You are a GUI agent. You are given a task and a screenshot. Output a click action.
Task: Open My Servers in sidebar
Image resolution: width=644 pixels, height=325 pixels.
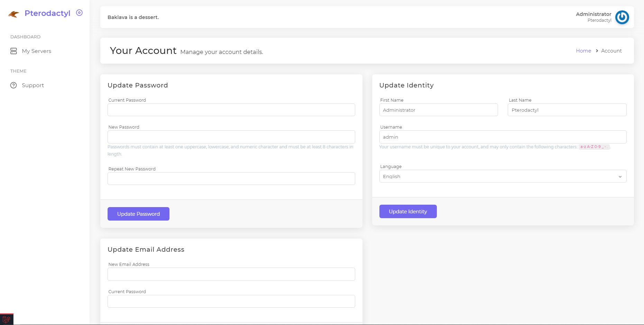point(36,51)
